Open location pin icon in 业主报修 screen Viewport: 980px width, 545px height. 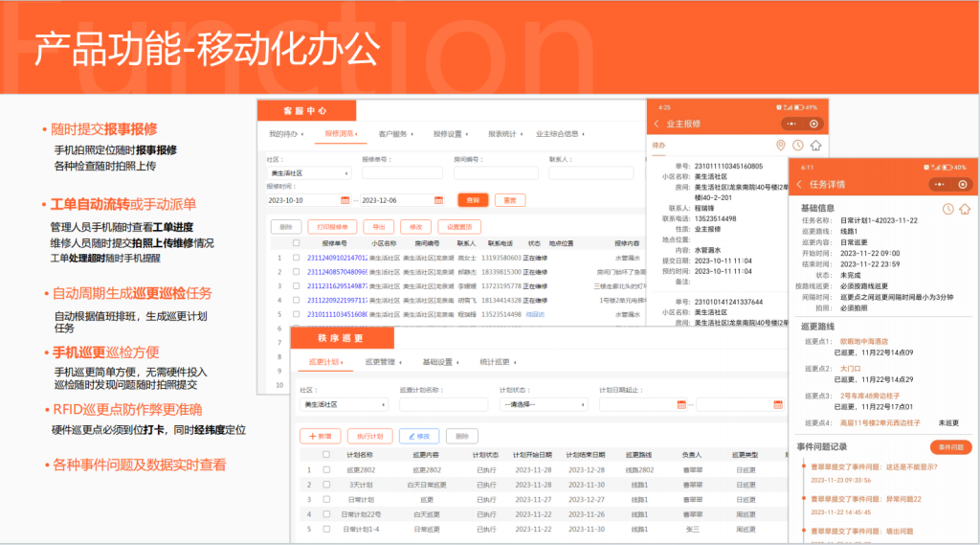pyautogui.click(x=780, y=146)
